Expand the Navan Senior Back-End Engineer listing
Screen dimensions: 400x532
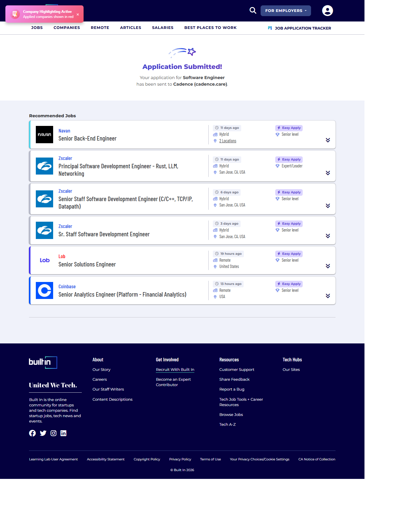(x=328, y=140)
